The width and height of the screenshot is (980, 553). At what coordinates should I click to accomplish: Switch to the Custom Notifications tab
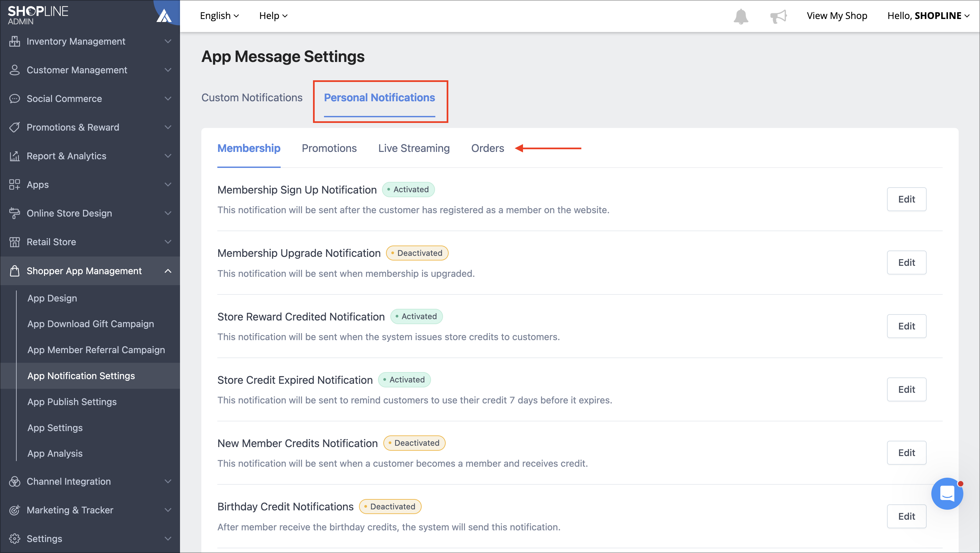pyautogui.click(x=252, y=98)
